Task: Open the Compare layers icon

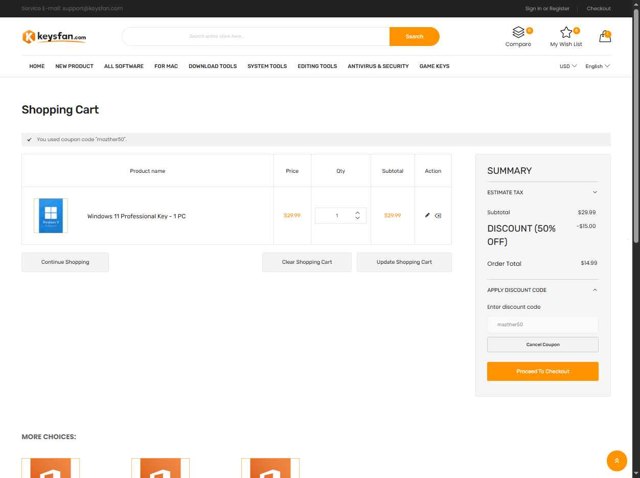Action: (x=518, y=32)
